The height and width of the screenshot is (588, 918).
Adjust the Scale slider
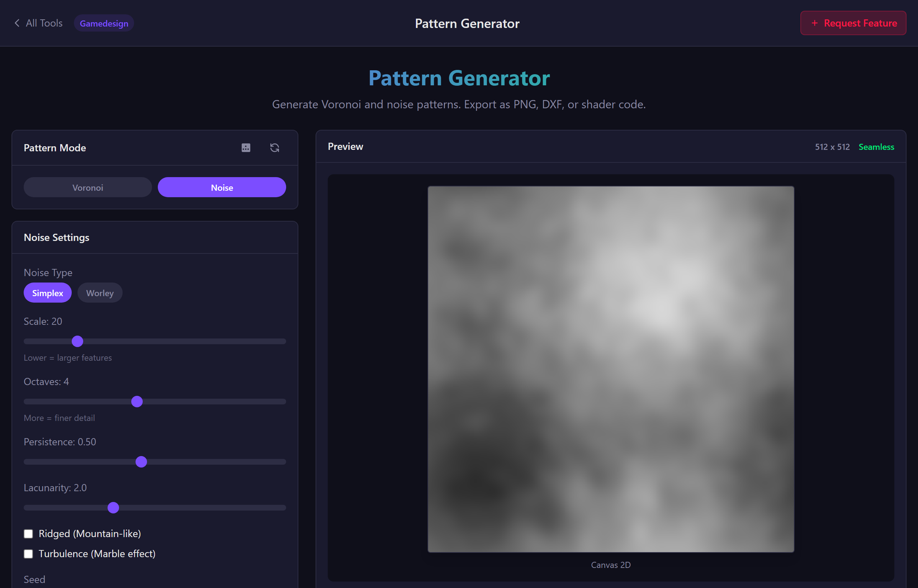77,341
